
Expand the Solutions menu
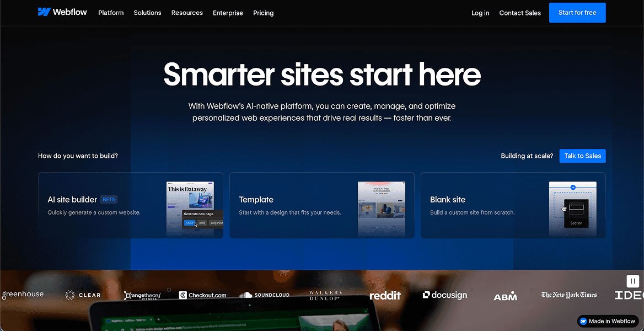[x=147, y=13]
